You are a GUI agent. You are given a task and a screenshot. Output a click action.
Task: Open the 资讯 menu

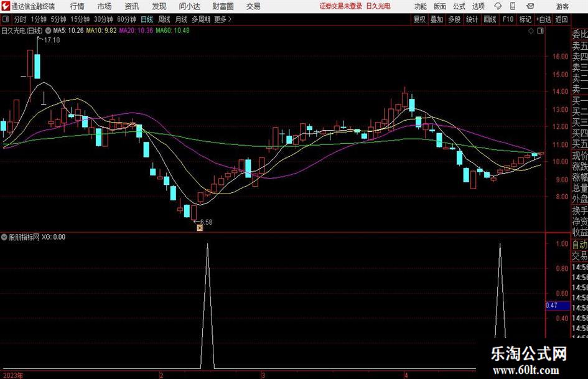[x=132, y=6]
